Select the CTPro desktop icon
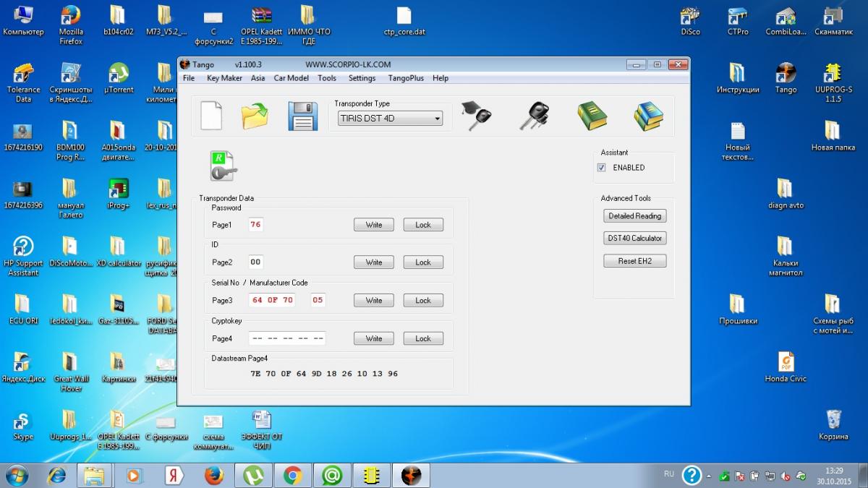The width and height of the screenshot is (868, 488). (738, 20)
